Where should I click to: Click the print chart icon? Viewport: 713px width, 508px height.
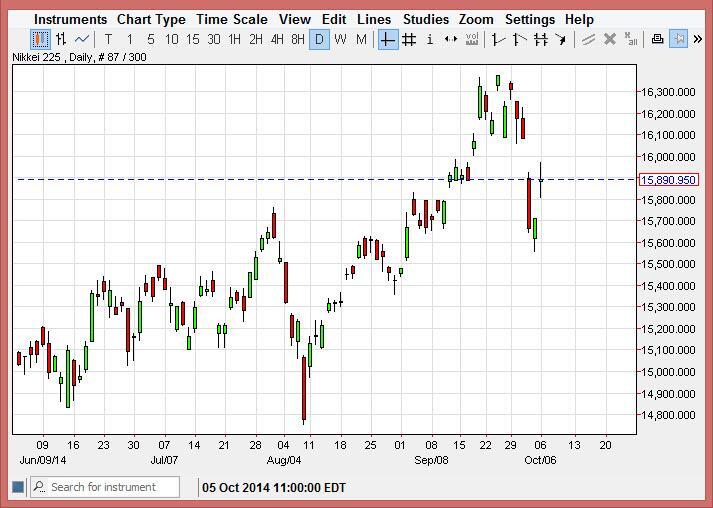(657, 40)
